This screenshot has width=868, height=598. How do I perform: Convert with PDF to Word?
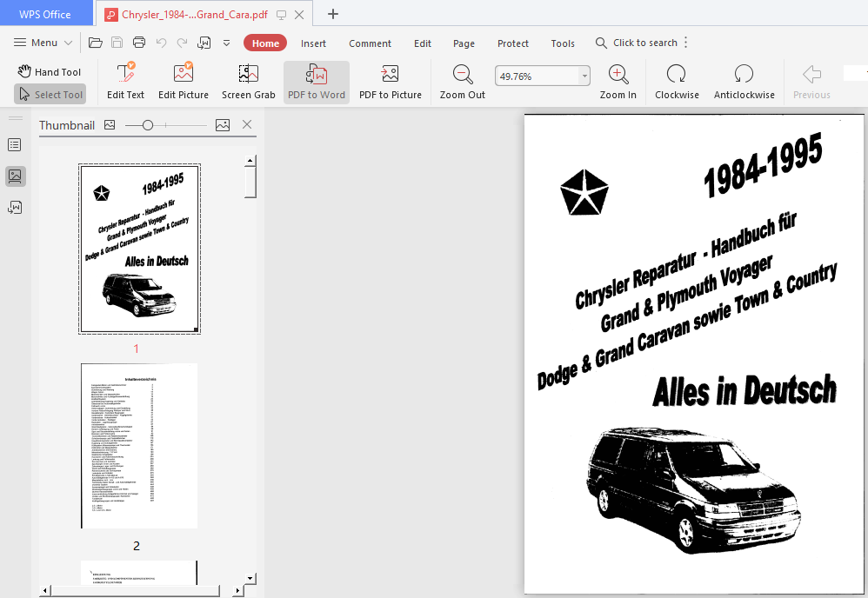coord(317,82)
